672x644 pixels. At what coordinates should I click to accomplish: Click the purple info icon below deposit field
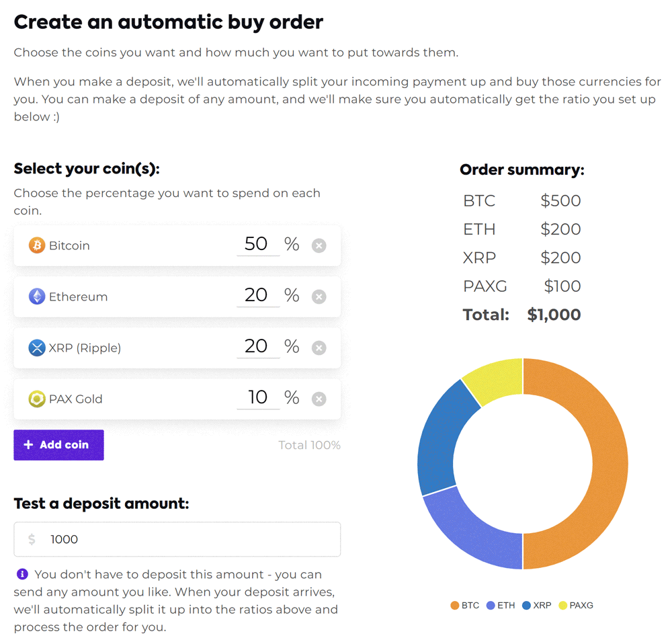(22, 574)
